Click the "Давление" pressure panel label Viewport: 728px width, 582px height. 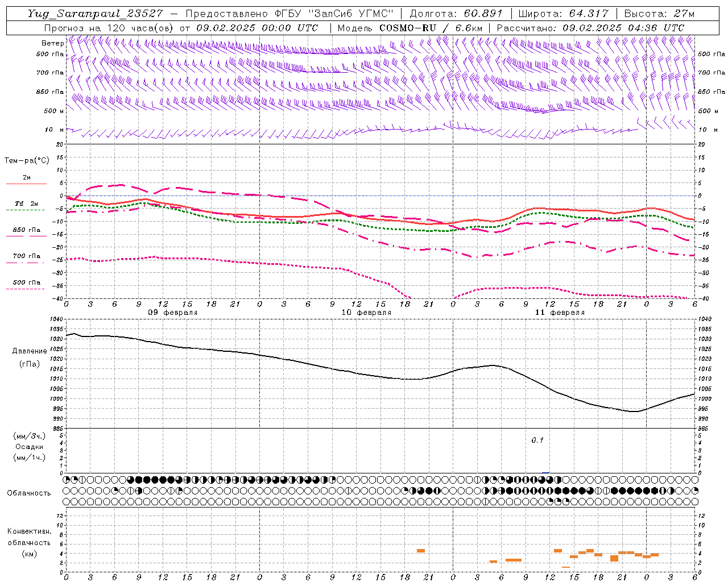coord(30,351)
